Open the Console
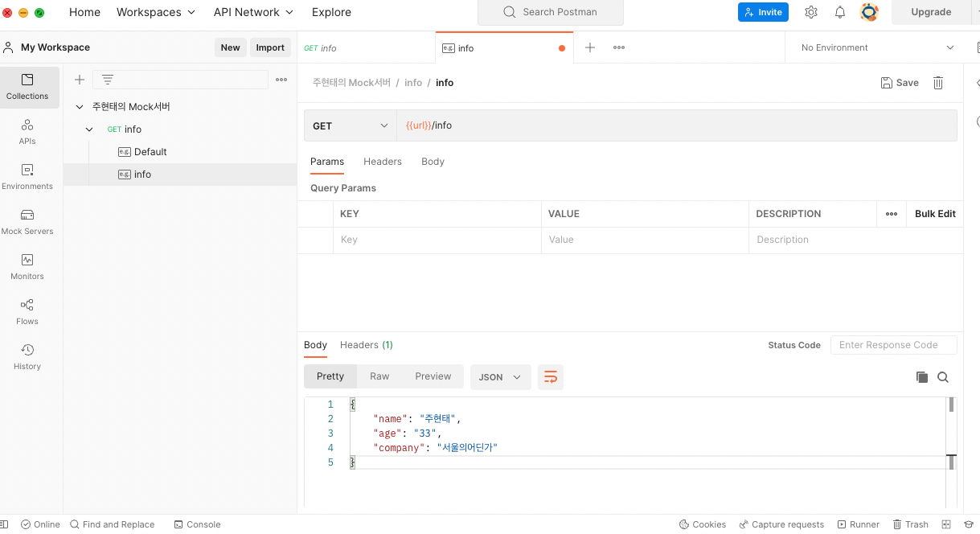The height and width of the screenshot is (534, 980). [x=197, y=524]
